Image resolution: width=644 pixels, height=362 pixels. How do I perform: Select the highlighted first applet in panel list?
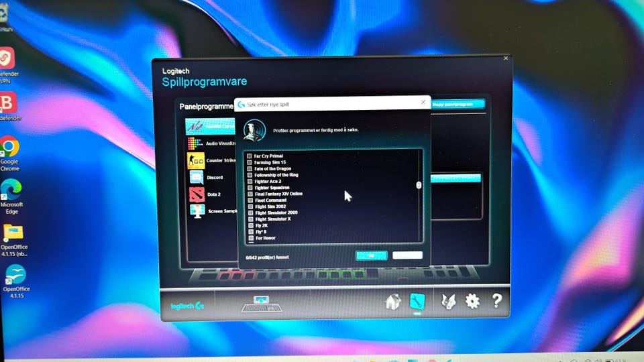pyautogui.click(x=210, y=127)
